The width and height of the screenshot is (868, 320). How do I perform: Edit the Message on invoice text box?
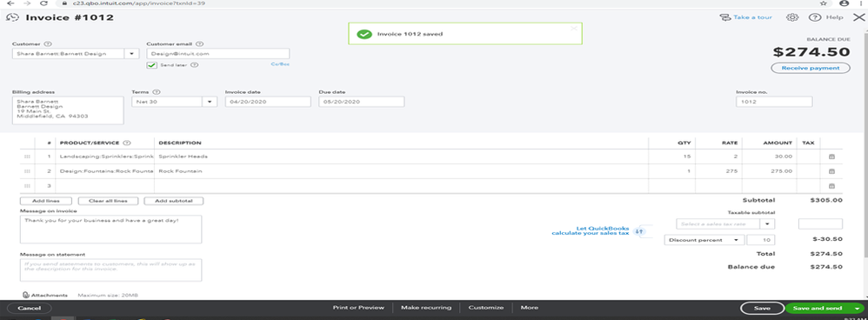tap(110, 230)
